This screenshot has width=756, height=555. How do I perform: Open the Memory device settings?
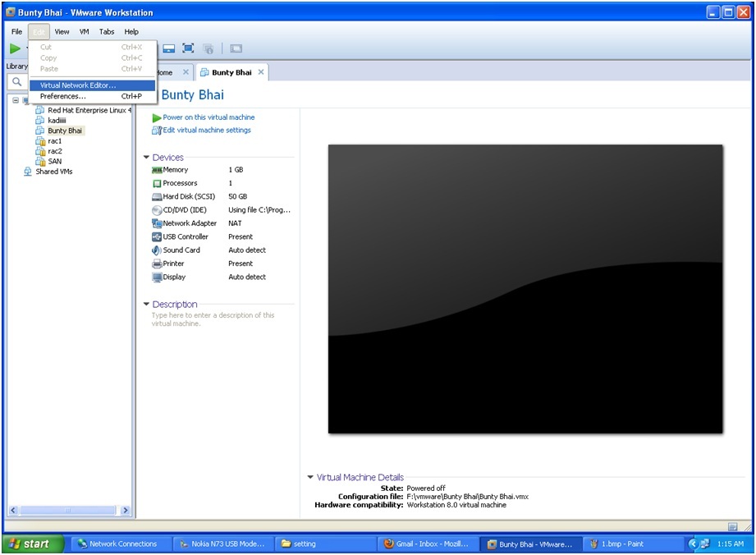point(176,169)
